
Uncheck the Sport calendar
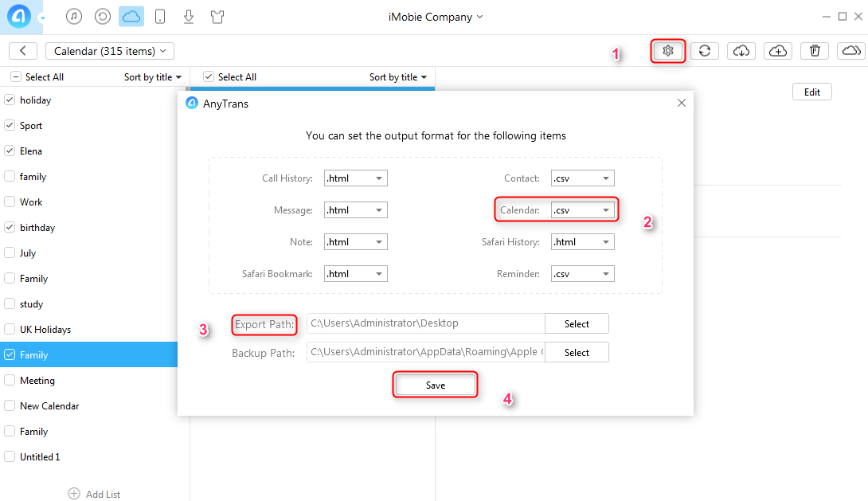coord(10,125)
